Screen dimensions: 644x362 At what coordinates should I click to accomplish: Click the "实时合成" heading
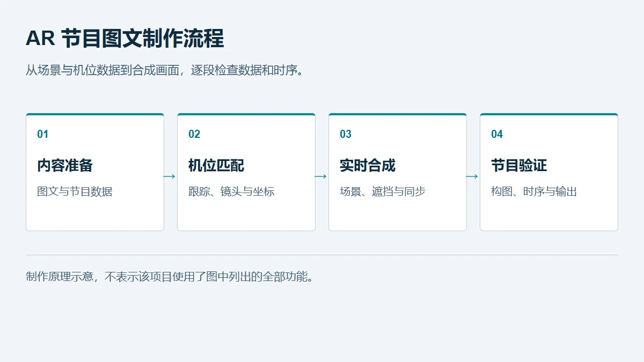(368, 165)
